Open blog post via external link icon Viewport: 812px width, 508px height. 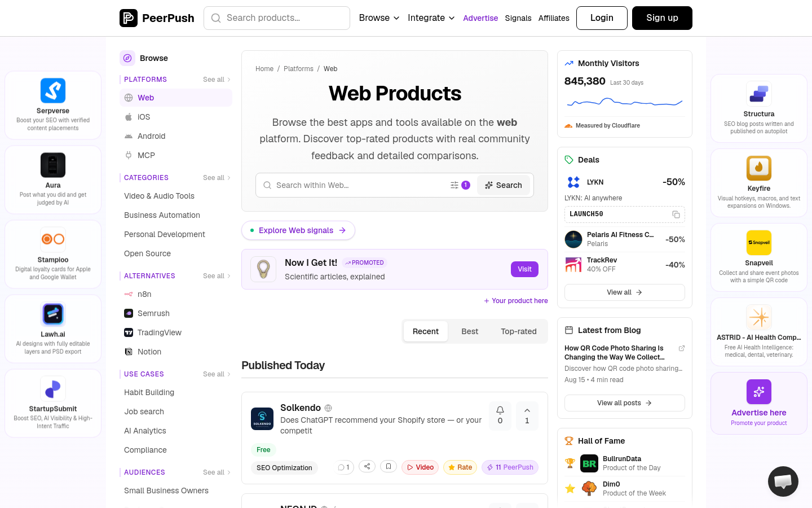682,348
